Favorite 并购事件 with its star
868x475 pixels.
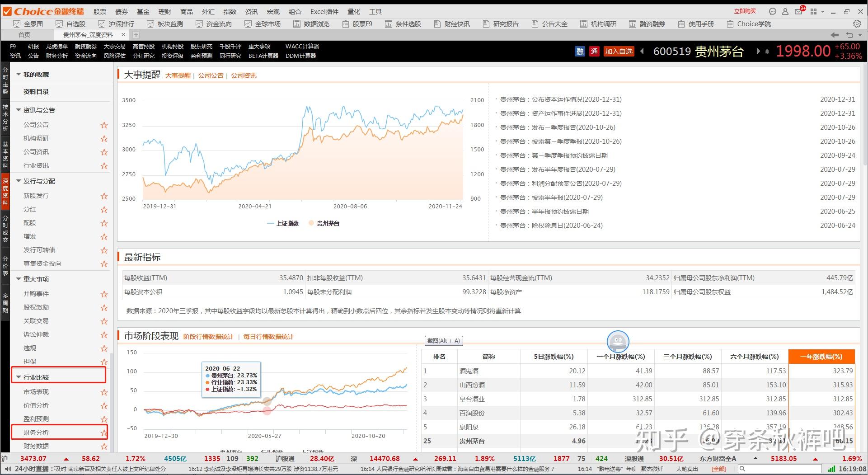pos(104,294)
